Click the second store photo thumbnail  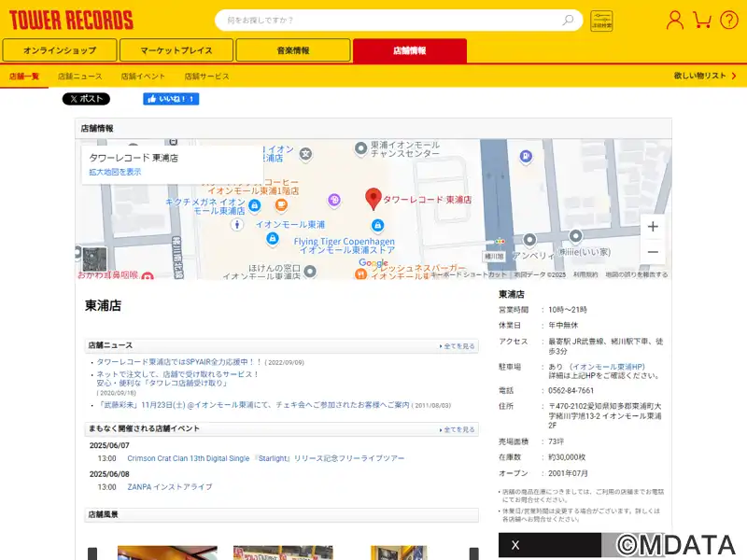(x=283, y=553)
